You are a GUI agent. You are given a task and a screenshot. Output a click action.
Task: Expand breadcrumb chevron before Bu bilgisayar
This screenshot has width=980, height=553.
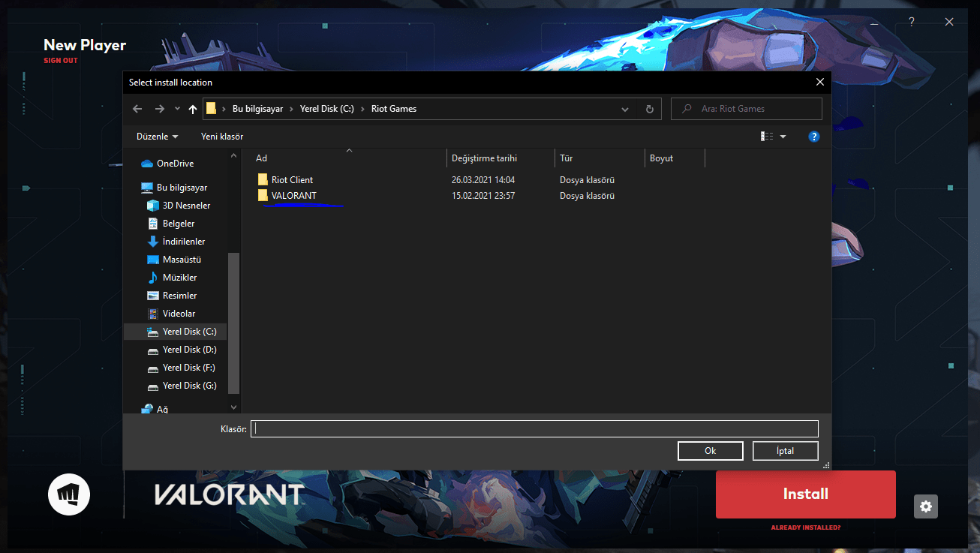(x=224, y=109)
